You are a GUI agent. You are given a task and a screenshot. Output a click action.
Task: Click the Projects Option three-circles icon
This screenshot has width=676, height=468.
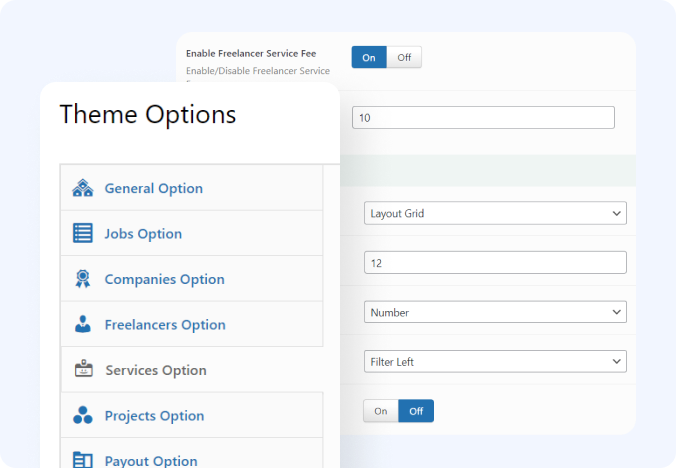click(x=83, y=415)
